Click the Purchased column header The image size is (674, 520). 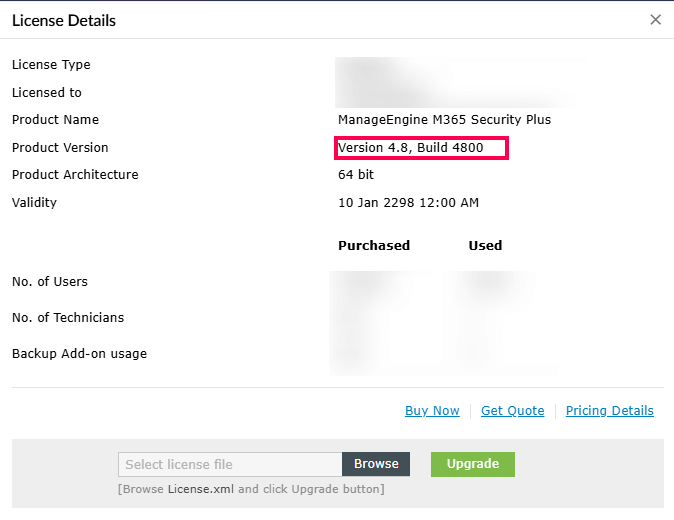point(374,246)
